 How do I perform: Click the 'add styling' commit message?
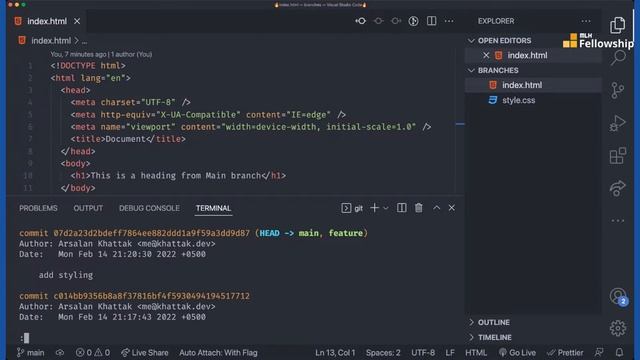(66, 275)
